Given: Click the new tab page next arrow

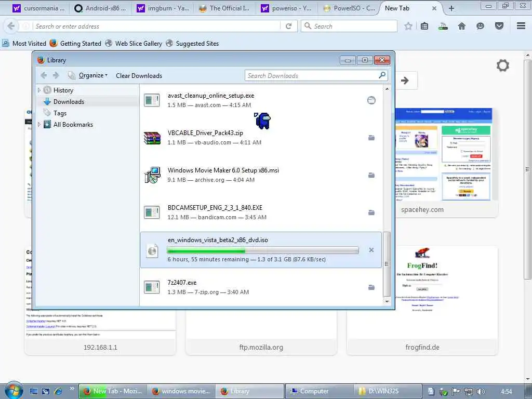Looking at the screenshot, I should (405, 81).
